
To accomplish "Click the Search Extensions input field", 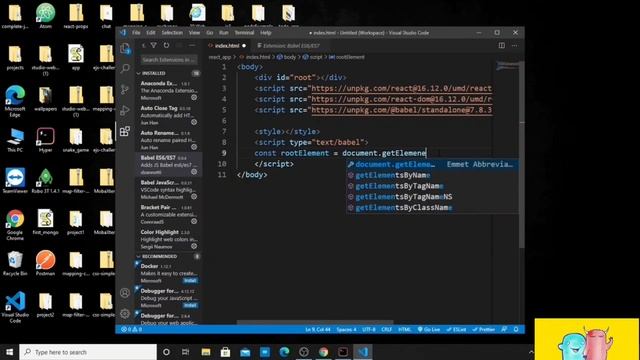I will coord(169,60).
